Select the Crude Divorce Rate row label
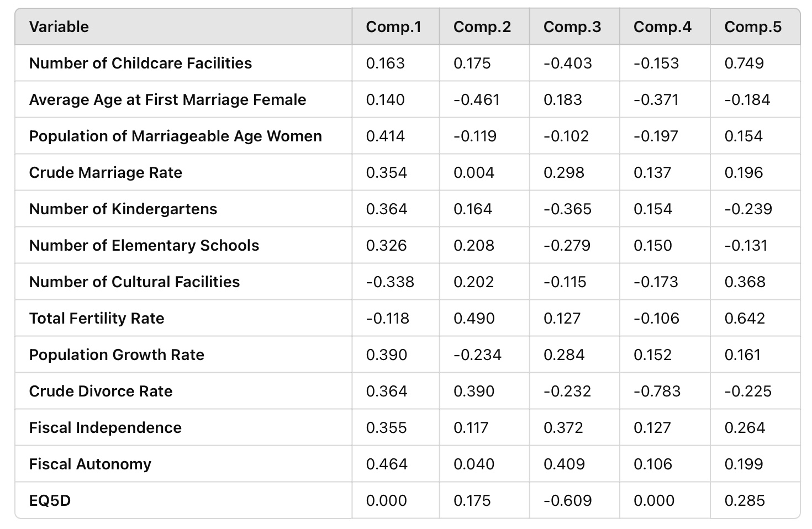The height and width of the screenshot is (529, 812). click(101, 391)
